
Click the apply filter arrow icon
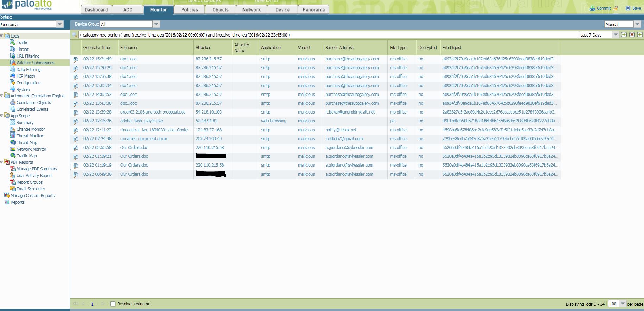pyautogui.click(x=624, y=34)
